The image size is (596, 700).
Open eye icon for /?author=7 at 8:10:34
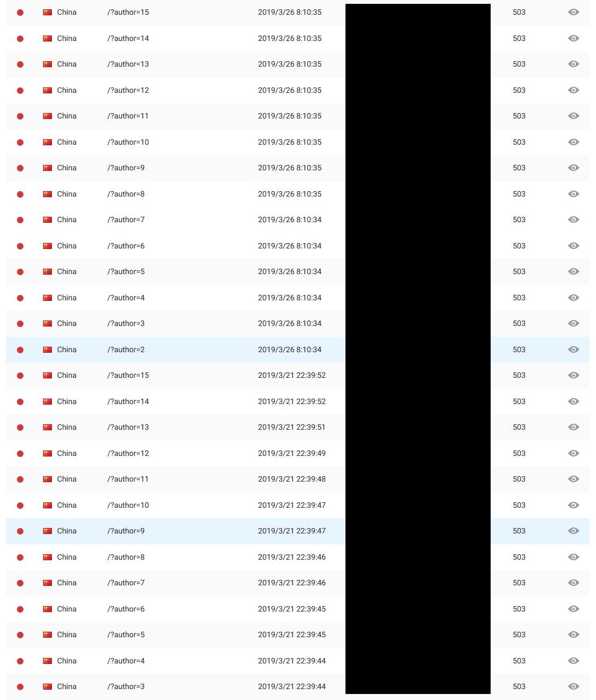tap(573, 220)
